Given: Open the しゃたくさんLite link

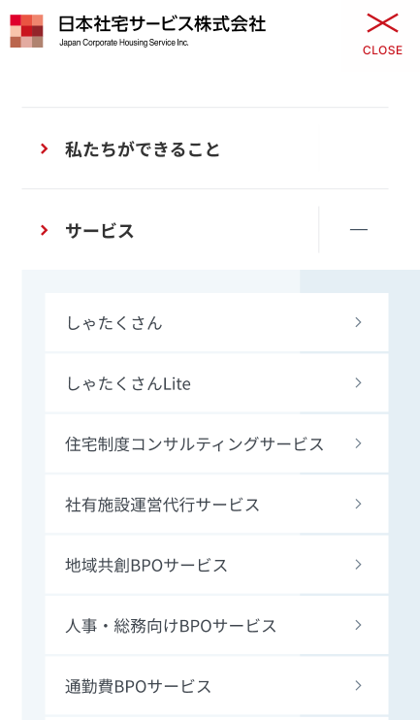Looking at the screenshot, I should coord(217,382).
